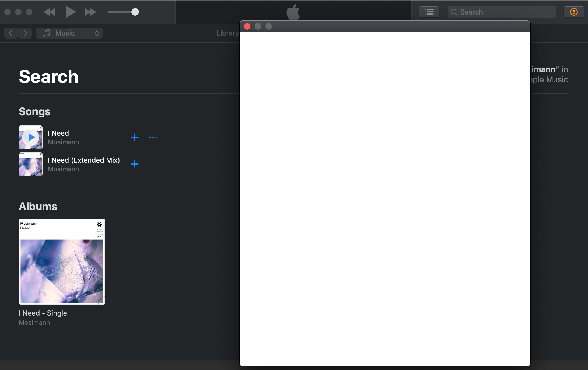588x370 pixels.
Task: Click the 'I Need - Single' album title
Action: [x=43, y=313]
